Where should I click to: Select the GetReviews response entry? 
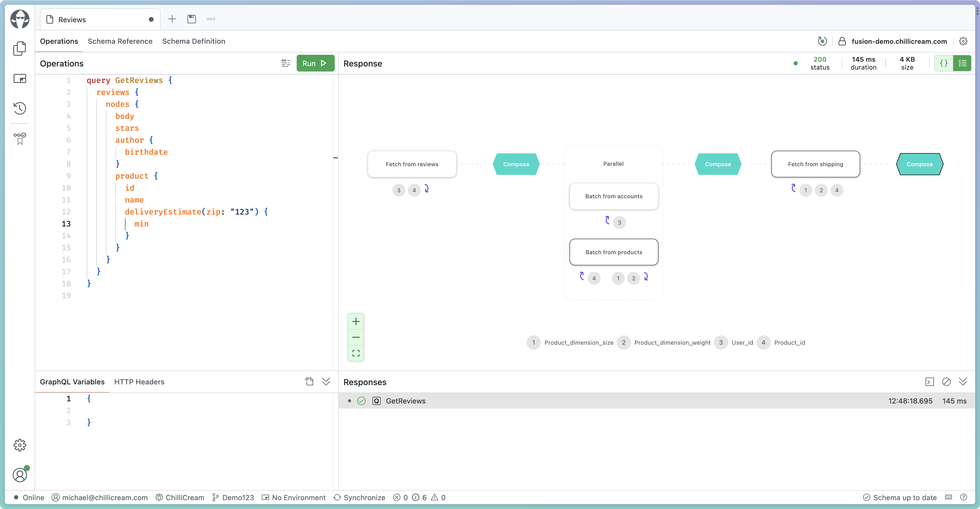657,401
